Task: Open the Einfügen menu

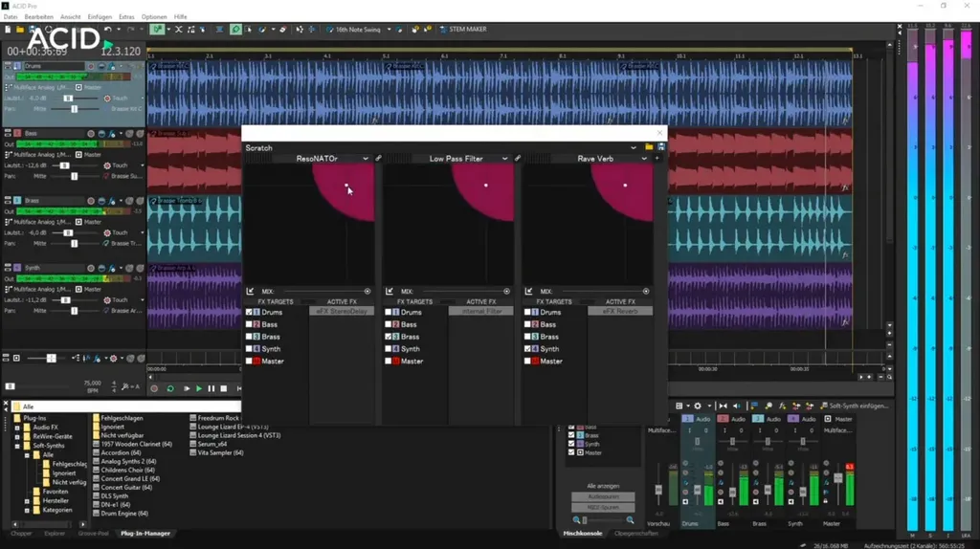Action: (x=100, y=17)
